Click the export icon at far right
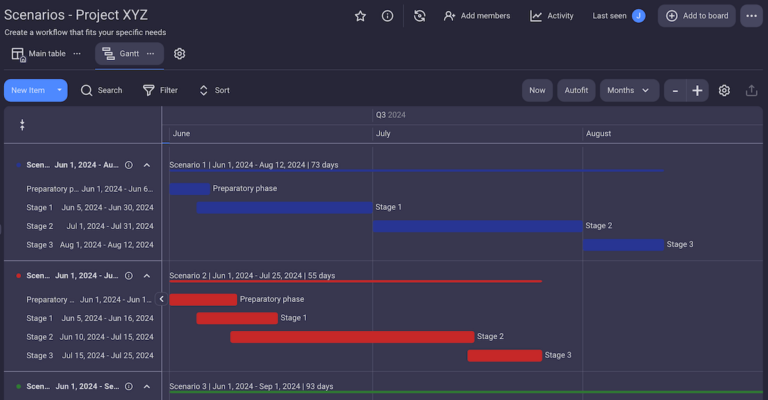This screenshot has width=768, height=400. (x=752, y=90)
